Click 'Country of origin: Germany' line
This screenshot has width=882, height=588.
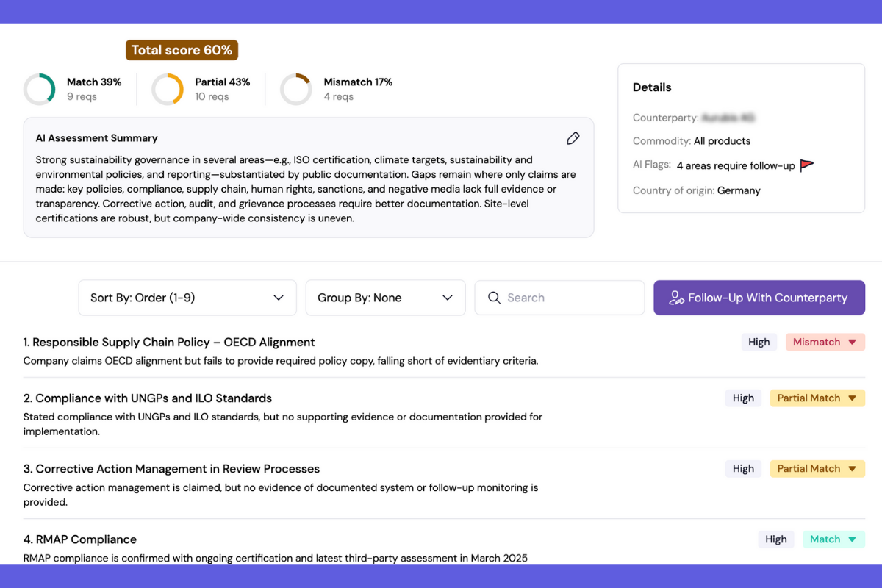(697, 190)
